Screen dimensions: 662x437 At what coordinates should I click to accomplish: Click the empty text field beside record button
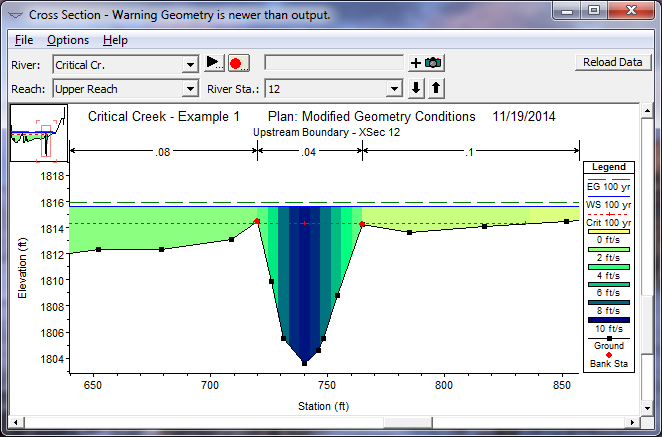pyautogui.click(x=333, y=63)
